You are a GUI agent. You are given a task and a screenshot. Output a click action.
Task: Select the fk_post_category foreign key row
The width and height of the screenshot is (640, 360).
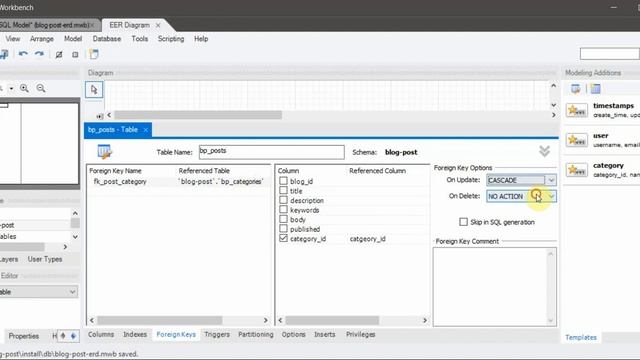click(179, 182)
